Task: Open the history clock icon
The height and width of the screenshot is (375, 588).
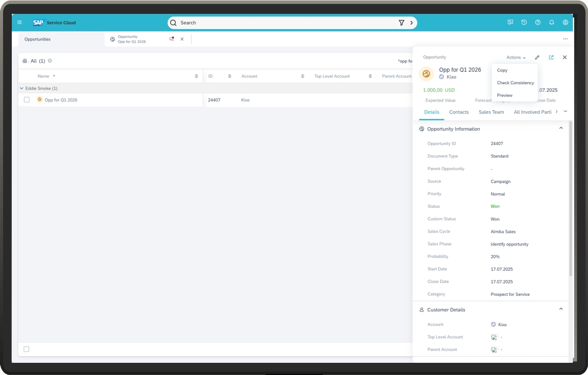Action: 524,22
